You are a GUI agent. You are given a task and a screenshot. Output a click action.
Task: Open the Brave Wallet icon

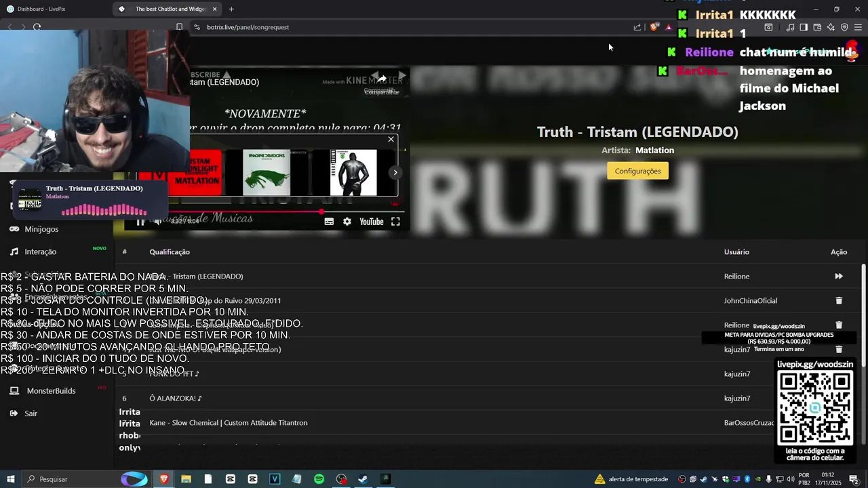[817, 27]
